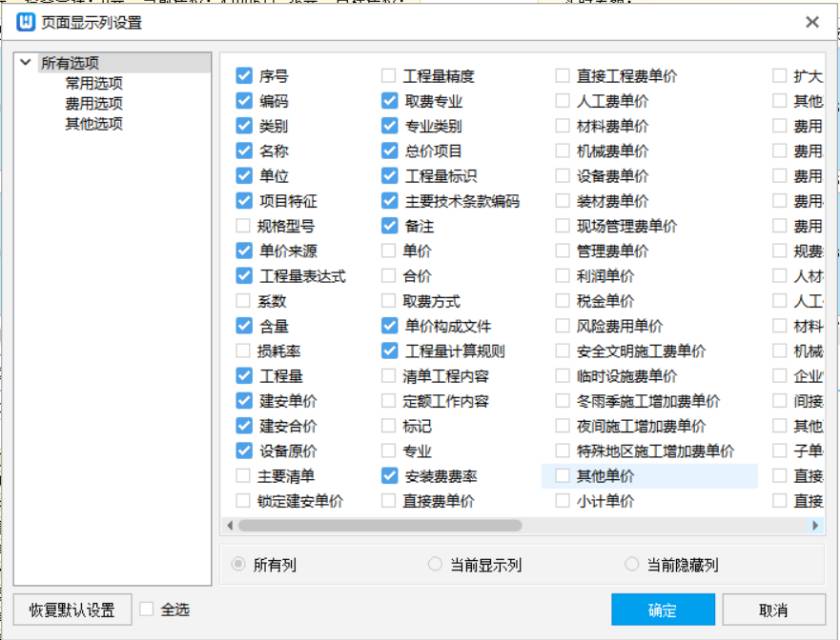This screenshot has width=840, height=640.
Task: Select the 当前隐藏列 radio button
Action: pos(632,564)
